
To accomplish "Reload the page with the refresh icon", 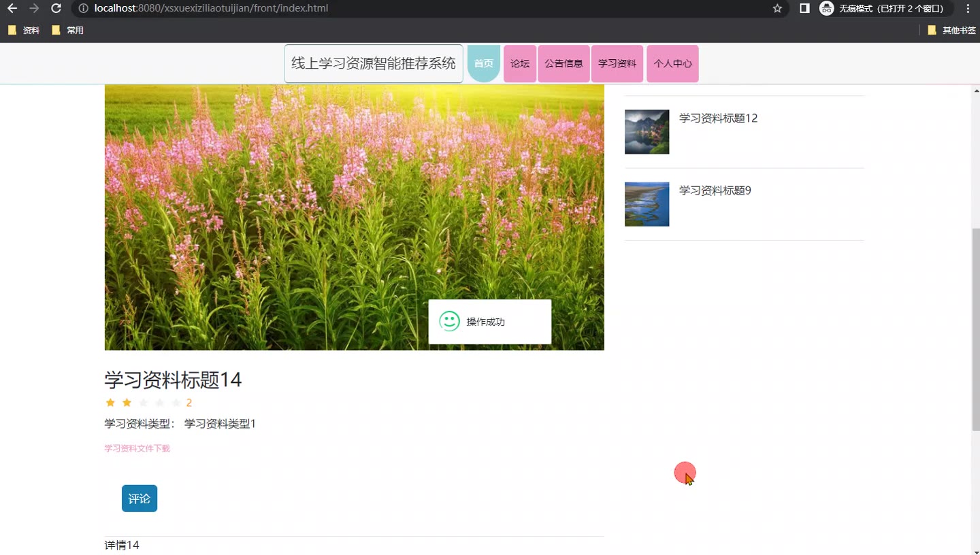I will [x=56, y=8].
